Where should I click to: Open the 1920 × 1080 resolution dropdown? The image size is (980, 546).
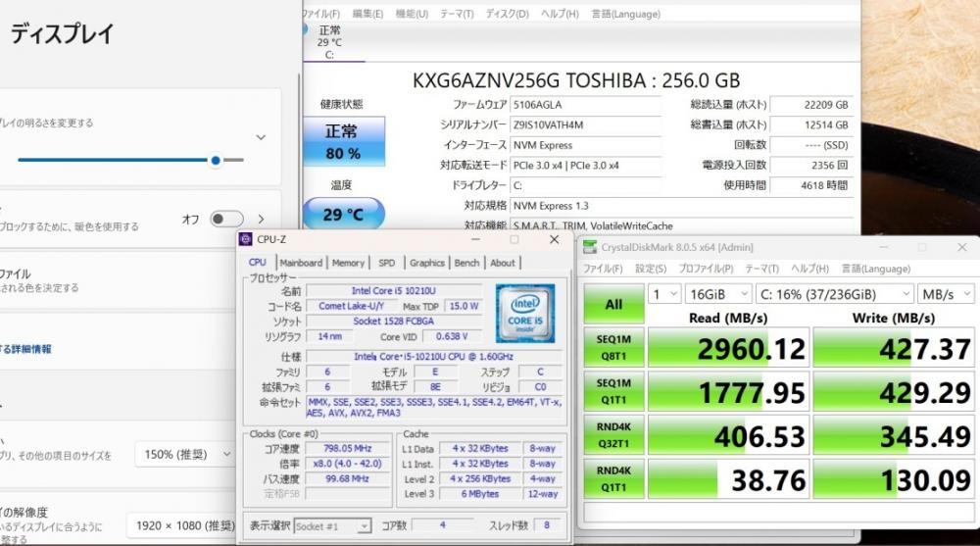click(182, 526)
